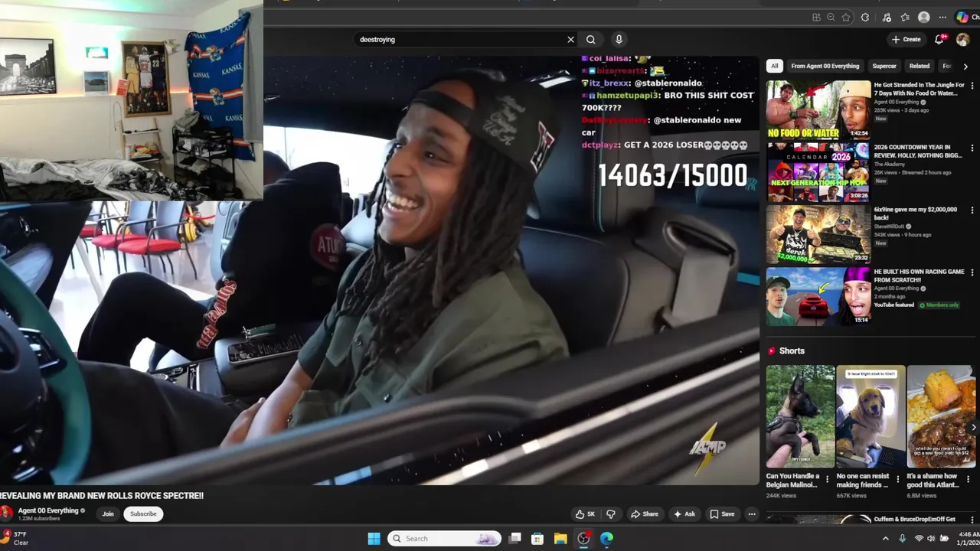Open options menu for Stranded In Jungle video
This screenshot has height=551, width=980.
tap(972, 86)
